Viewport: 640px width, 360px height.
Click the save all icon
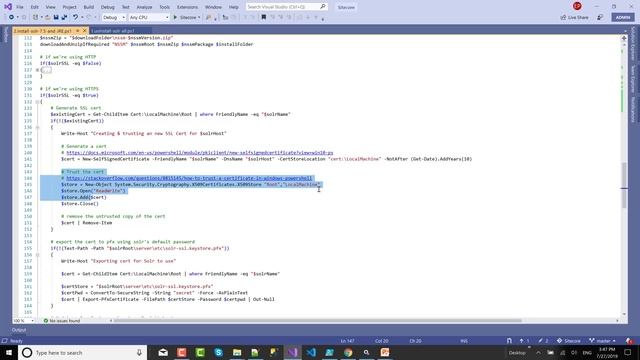tap(64, 18)
